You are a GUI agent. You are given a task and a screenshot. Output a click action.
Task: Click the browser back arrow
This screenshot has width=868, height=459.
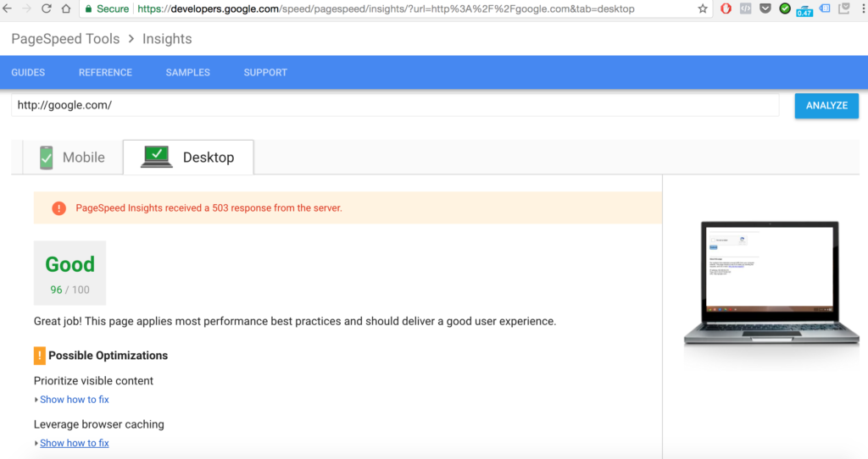point(7,9)
